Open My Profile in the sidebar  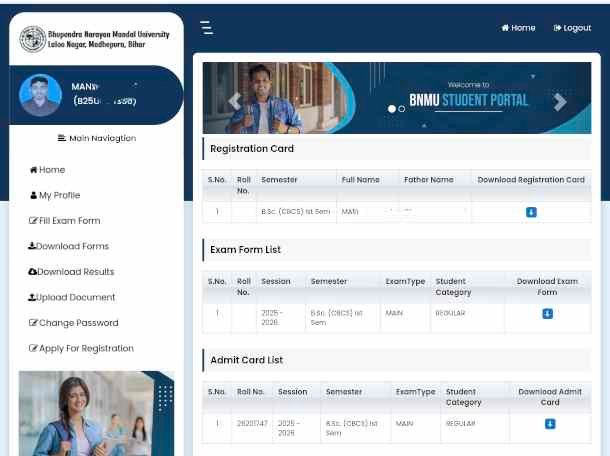coord(55,195)
